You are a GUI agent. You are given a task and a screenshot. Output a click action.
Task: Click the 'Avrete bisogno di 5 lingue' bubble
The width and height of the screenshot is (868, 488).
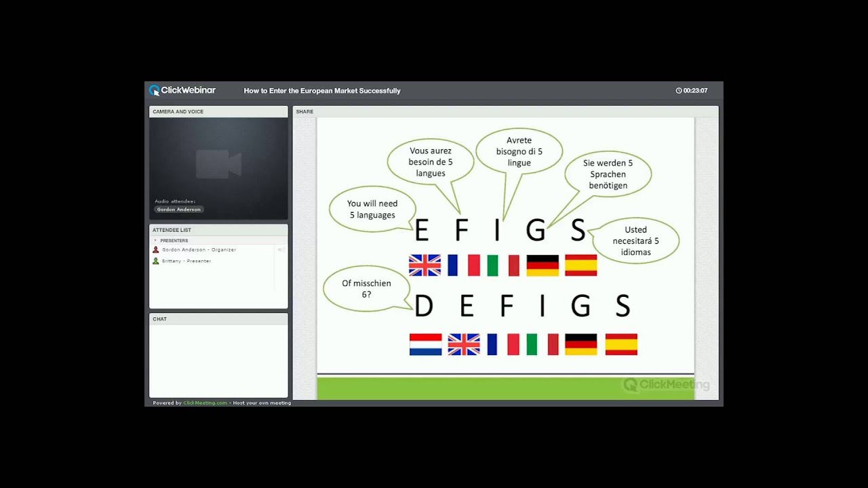point(519,152)
